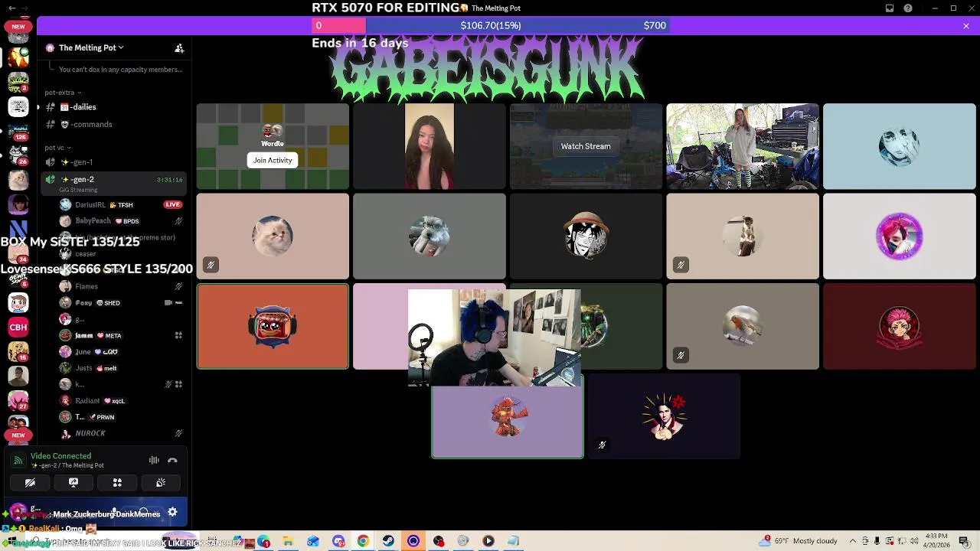Click the LIVE badge next to DariusIRL
Viewport: 980px width, 551px height.
(172, 205)
